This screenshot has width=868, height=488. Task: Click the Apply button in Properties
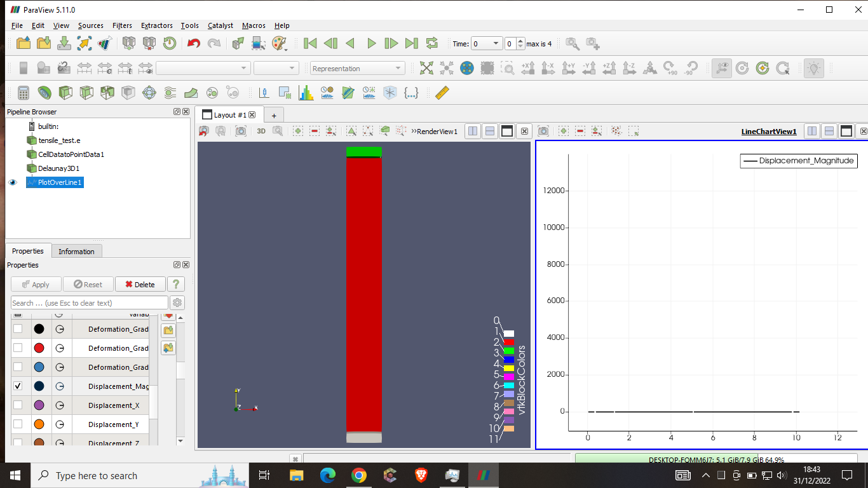point(36,284)
